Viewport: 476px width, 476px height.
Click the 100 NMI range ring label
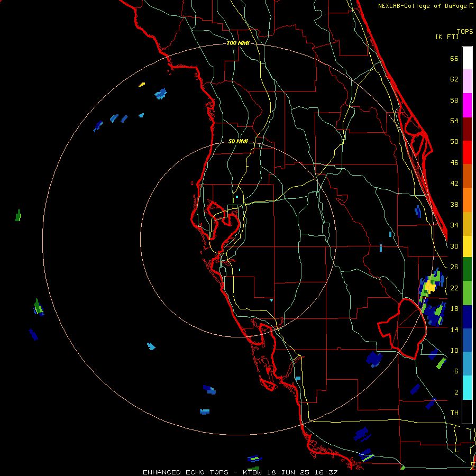pos(238,43)
